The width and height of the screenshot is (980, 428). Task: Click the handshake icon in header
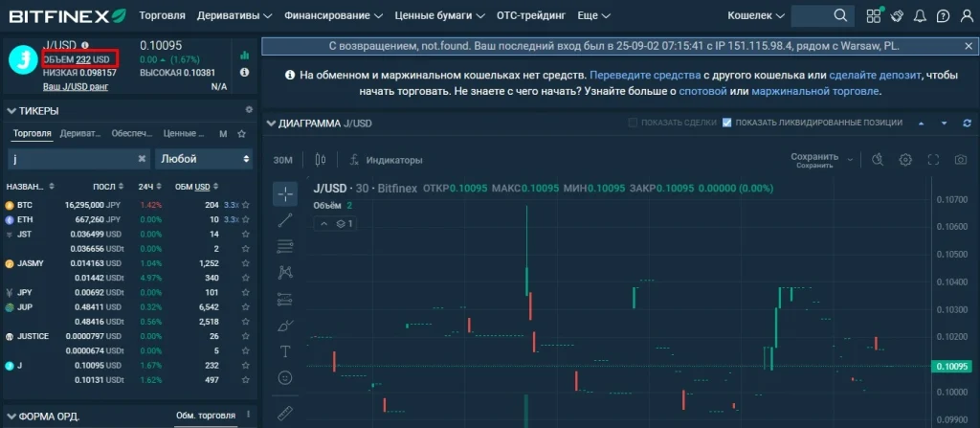897,15
